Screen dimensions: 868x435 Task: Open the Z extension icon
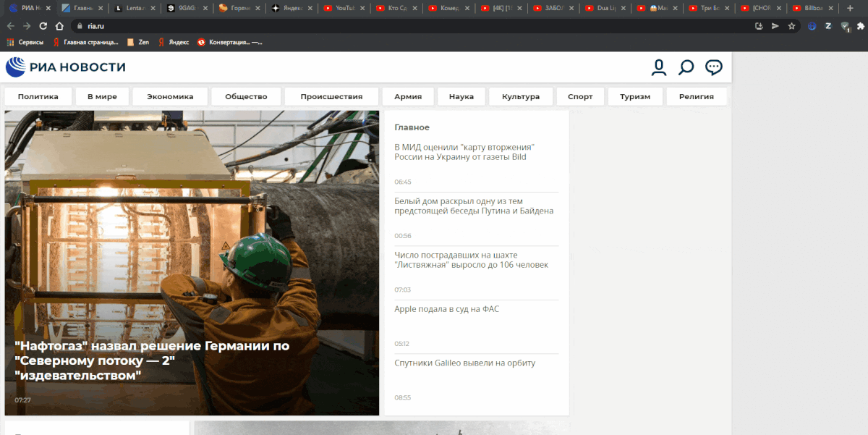(828, 25)
